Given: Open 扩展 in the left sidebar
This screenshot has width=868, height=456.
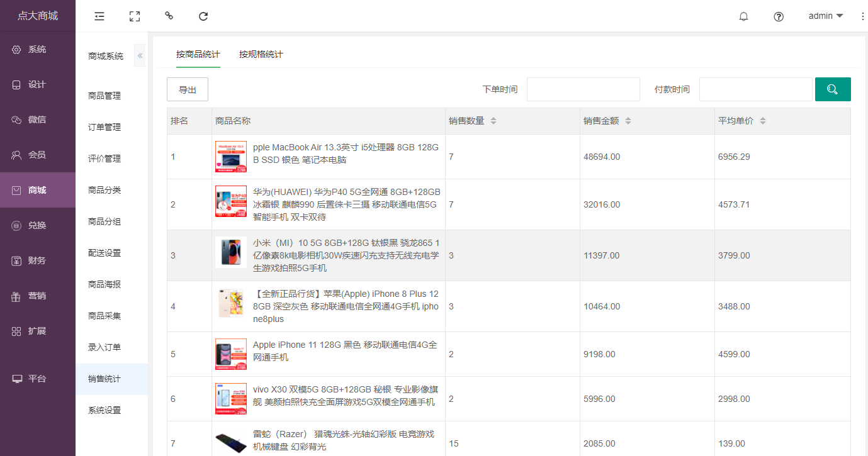Looking at the screenshot, I should (38, 331).
